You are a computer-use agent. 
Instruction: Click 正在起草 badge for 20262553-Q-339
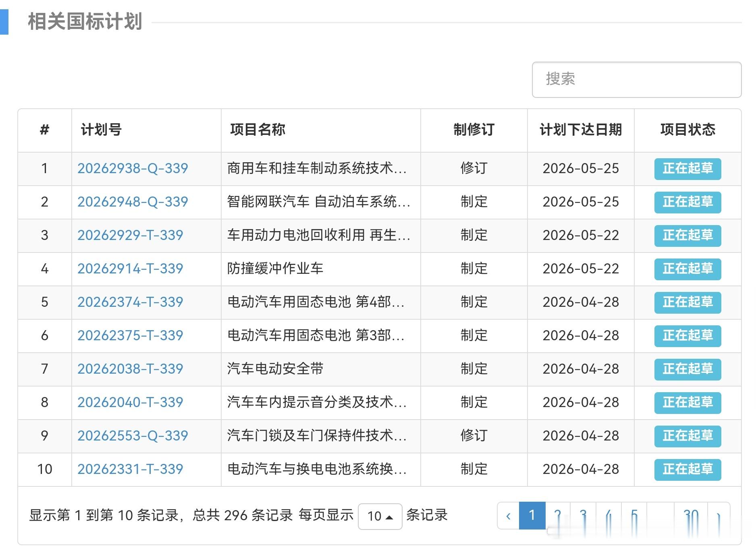tap(687, 436)
